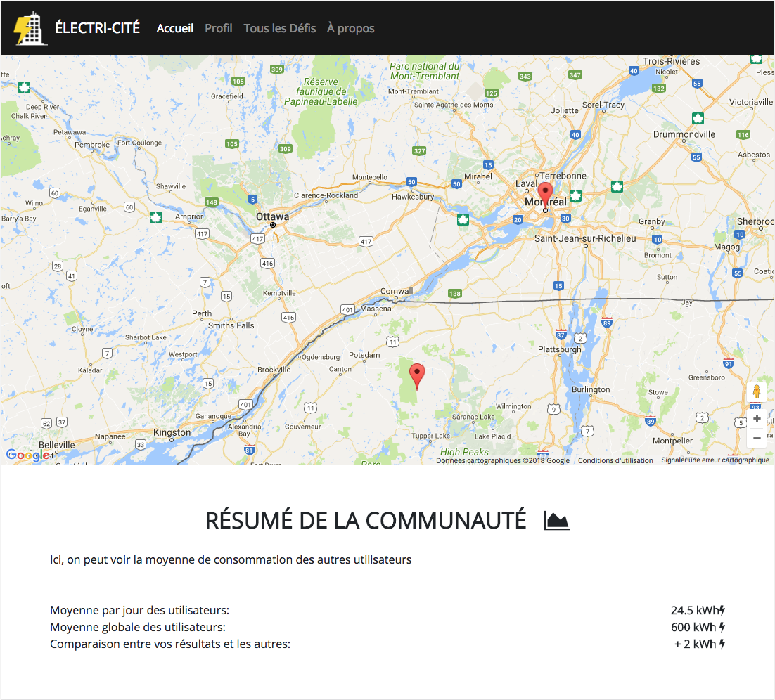
Task: Click Interstate 87 shield above Plattsburgh
Action: [x=561, y=335]
